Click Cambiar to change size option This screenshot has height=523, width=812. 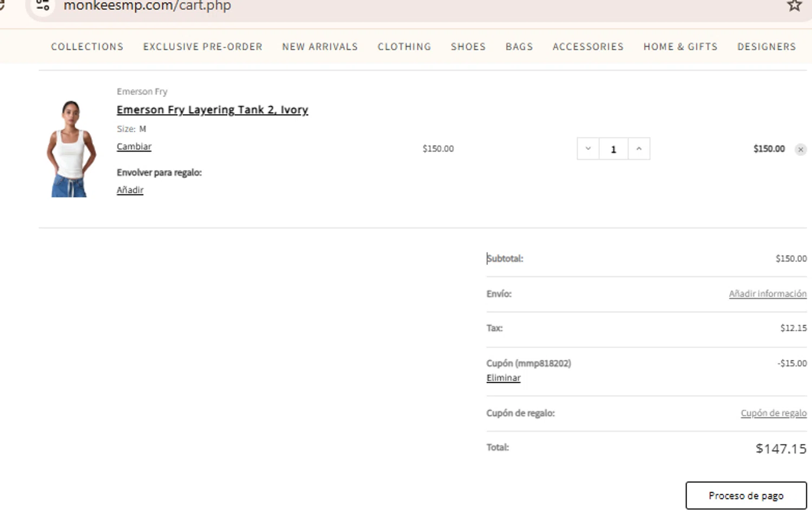[x=134, y=147]
